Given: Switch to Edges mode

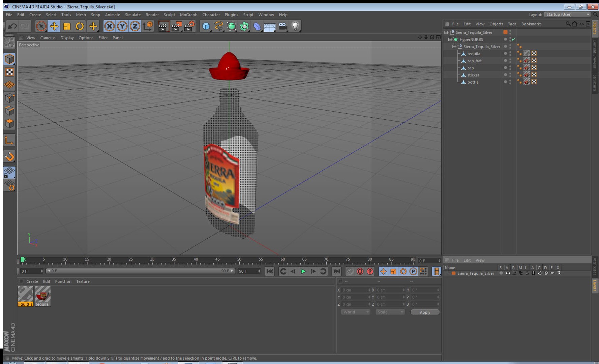Looking at the screenshot, I should pyautogui.click(x=9, y=111).
